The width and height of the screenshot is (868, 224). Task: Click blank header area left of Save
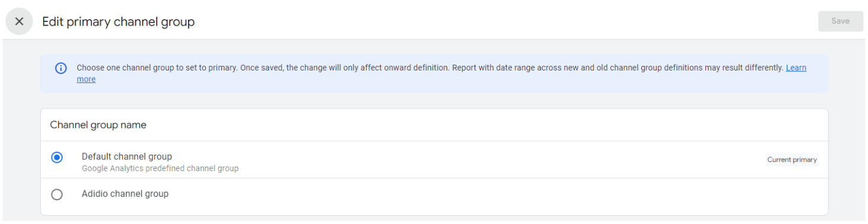pyautogui.click(x=503, y=21)
